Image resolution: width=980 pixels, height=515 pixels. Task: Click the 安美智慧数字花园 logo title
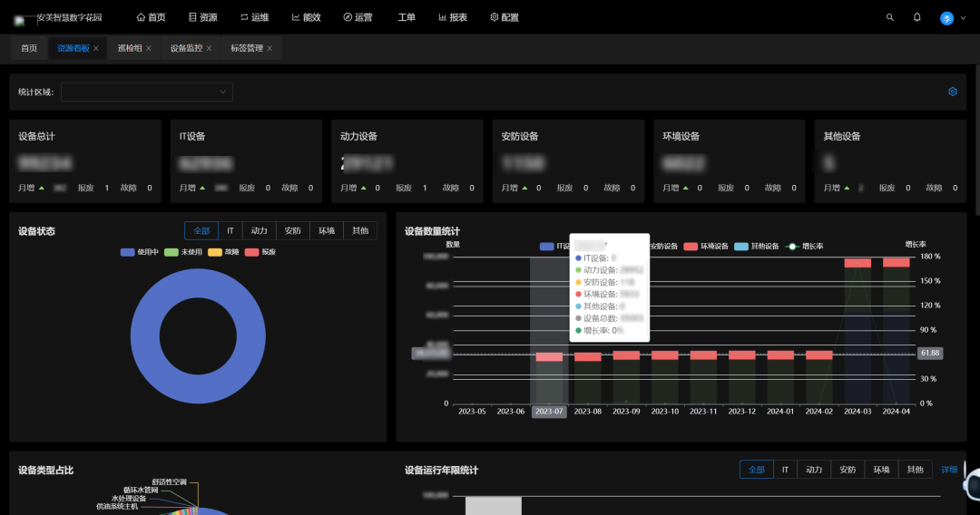(x=69, y=17)
